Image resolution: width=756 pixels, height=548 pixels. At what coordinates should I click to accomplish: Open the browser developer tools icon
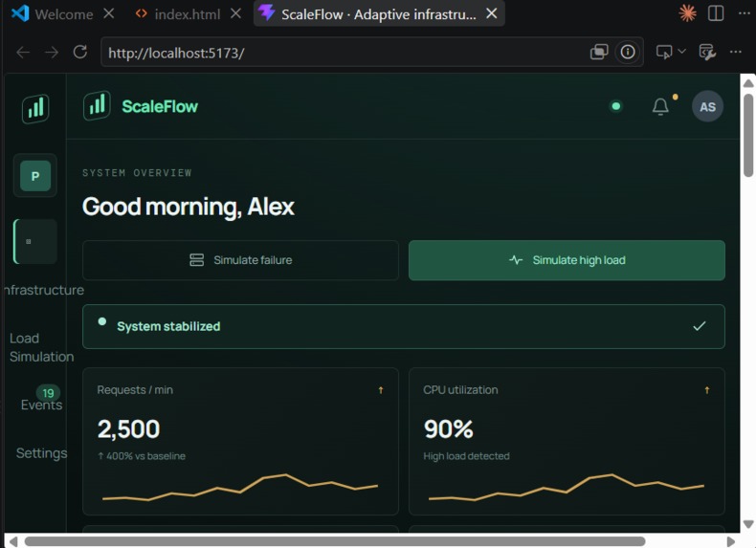click(707, 52)
